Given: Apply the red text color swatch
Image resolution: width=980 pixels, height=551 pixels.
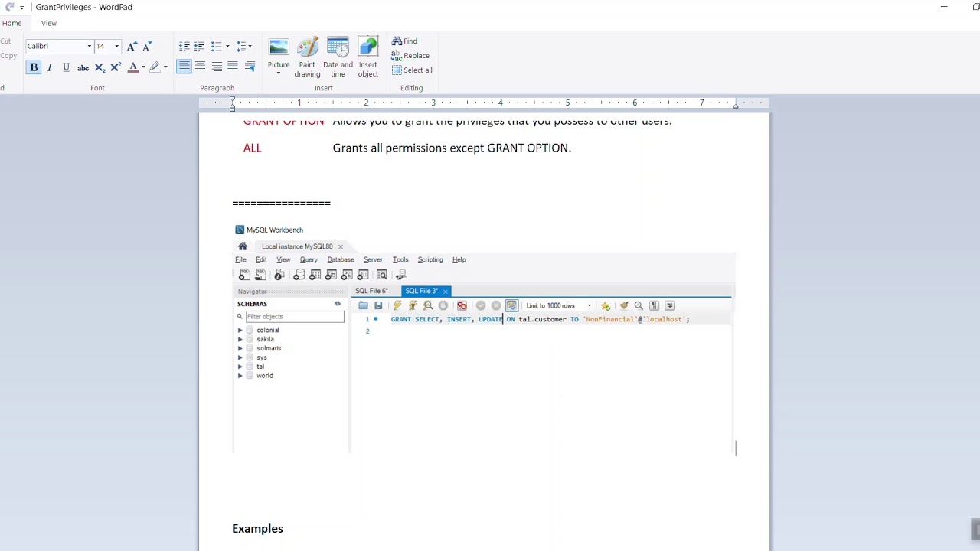Looking at the screenshot, I should 133,67.
